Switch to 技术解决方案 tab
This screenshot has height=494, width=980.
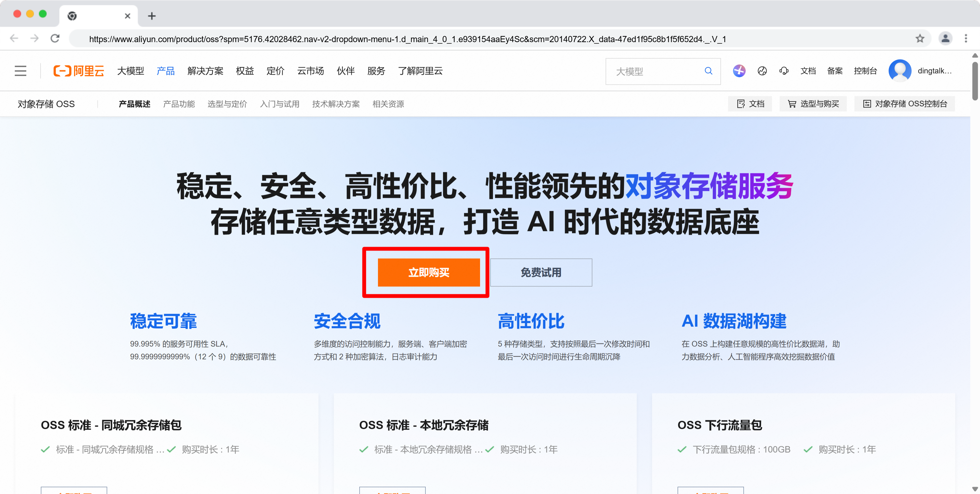click(x=336, y=104)
